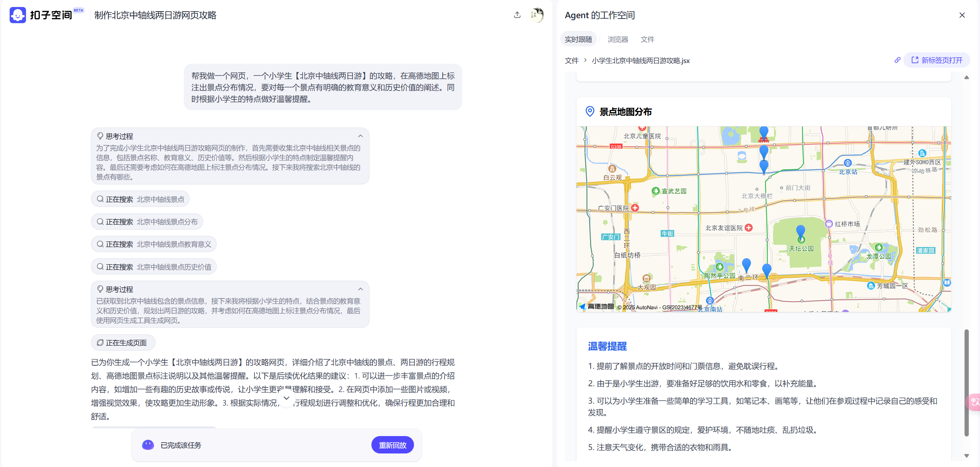Screen dimensions: 980x467
Task: Click the 广安门 subway station label
Action: (x=611, y=237)
